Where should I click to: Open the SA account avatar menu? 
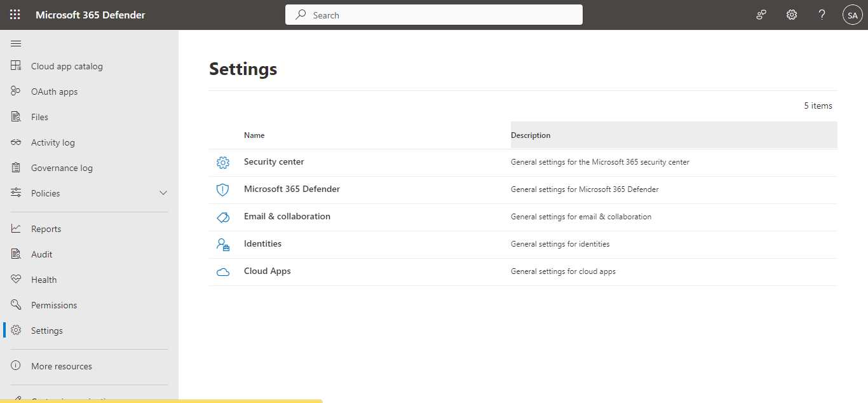852,14
